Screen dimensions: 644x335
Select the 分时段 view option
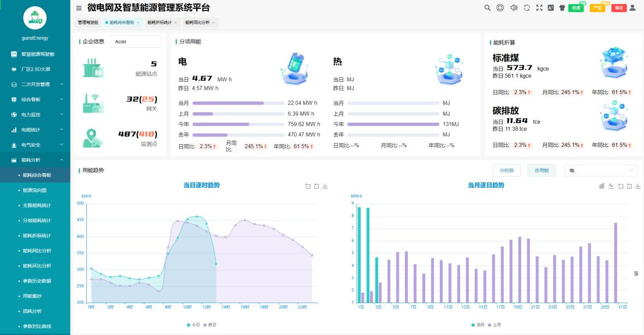pyautogui.click(x=506, y=171)
